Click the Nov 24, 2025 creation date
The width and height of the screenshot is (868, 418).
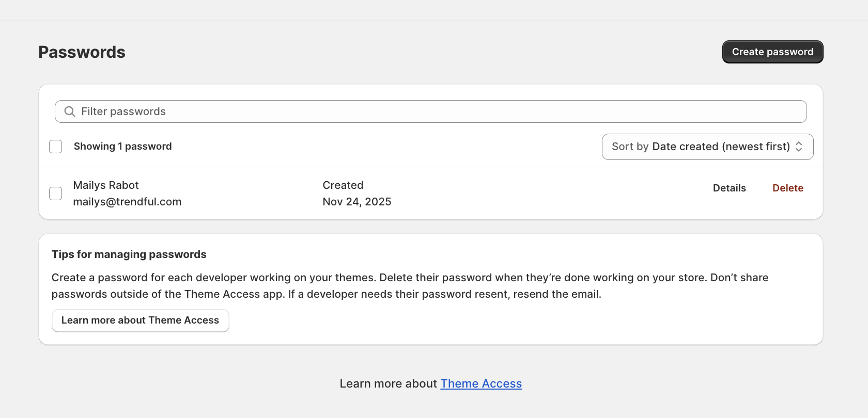[x=357, y=202]
